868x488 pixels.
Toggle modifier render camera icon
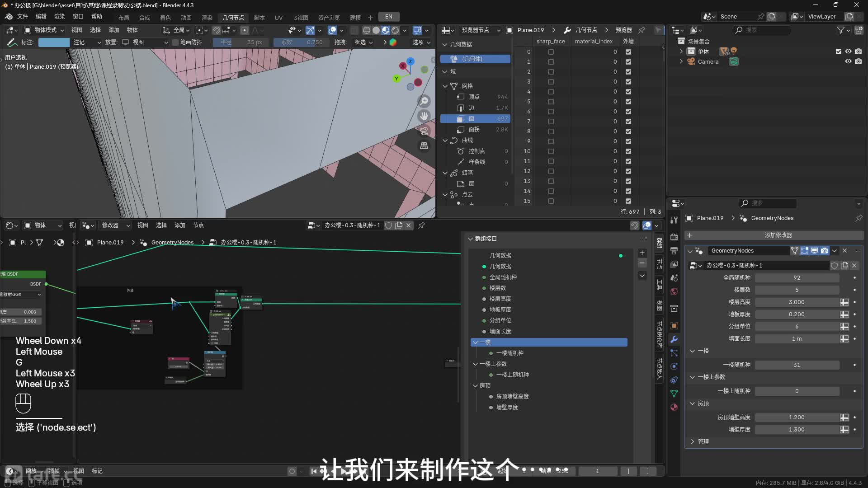[825, 251]
